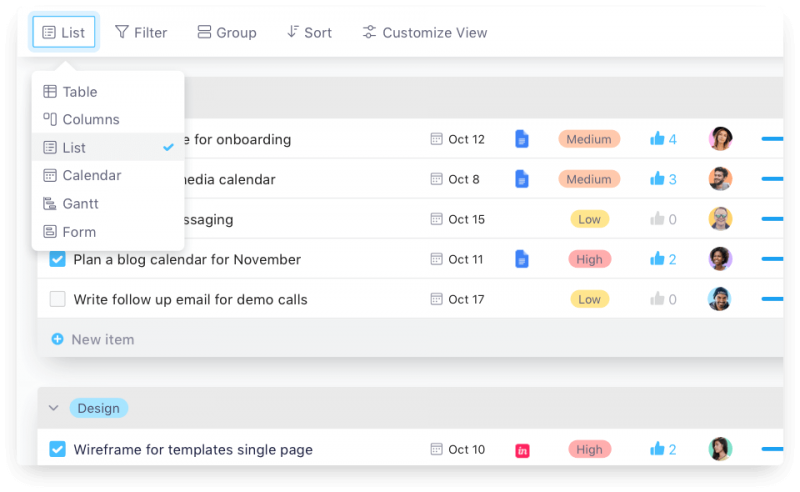Image resolution: width=800 pixels, height=492 pixels.
Task: Click the InVision icon on Wireframe row
Action: (522, 450)
